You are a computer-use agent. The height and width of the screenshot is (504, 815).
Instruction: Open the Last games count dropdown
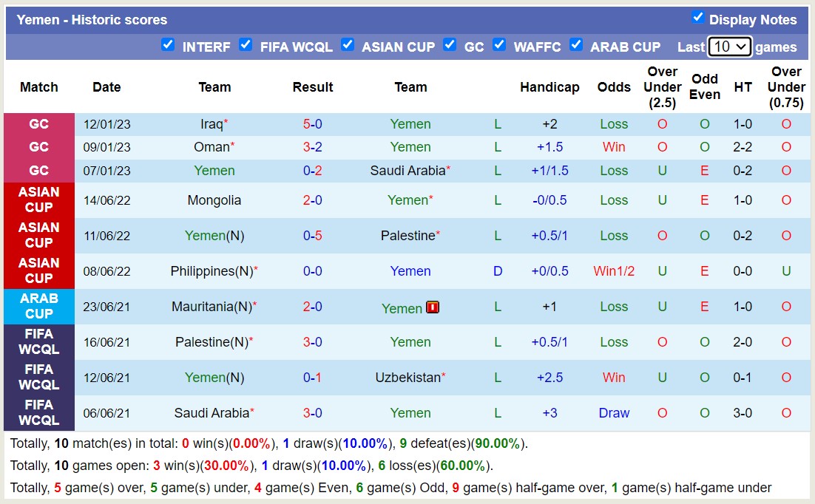pos(729,47)
